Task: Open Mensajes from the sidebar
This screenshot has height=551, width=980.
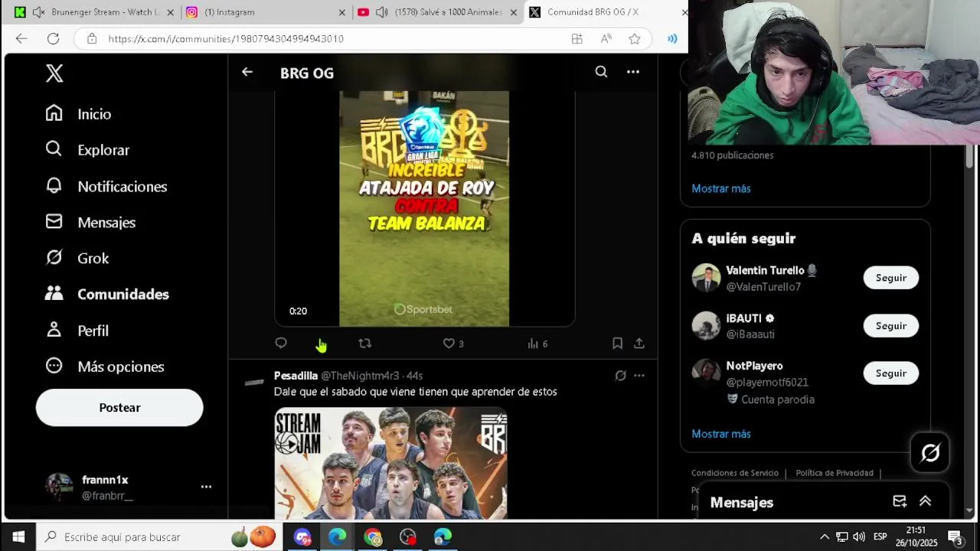Action: (90, 223)
